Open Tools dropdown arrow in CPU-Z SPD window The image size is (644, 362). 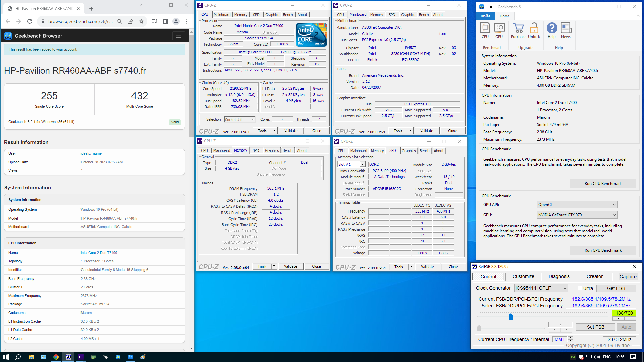tap(411, 267)
